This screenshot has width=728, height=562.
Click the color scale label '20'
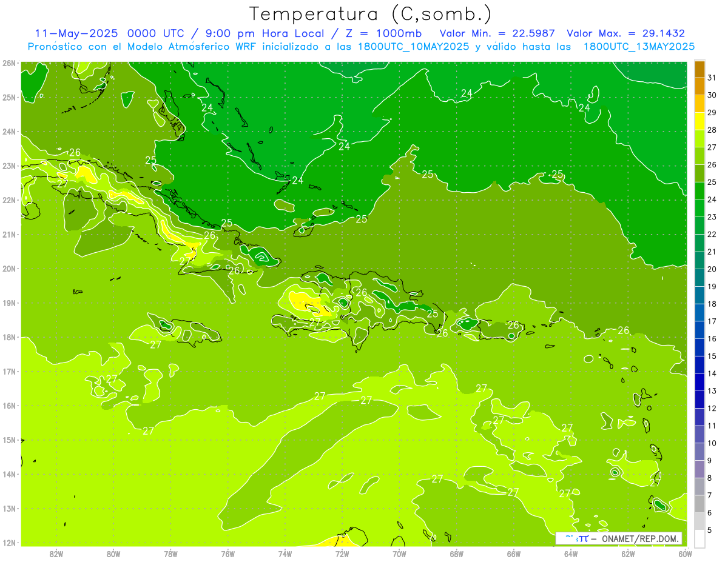coord(712,269)
